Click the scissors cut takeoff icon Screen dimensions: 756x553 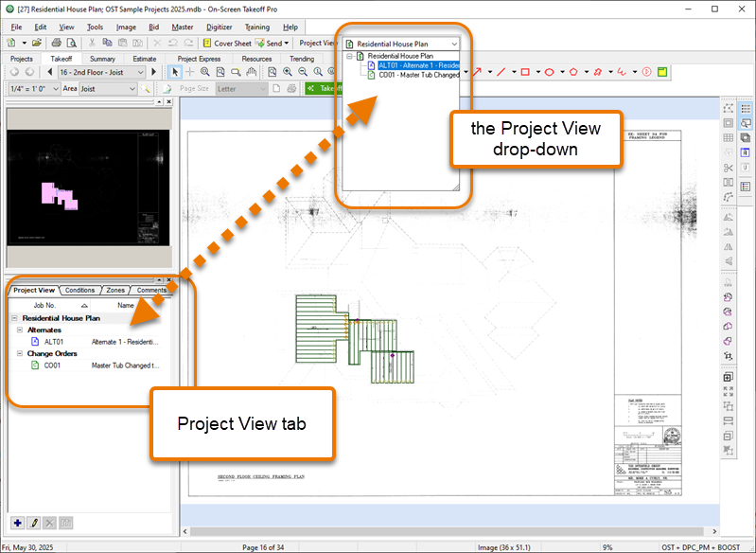click(x=728, y=168)
